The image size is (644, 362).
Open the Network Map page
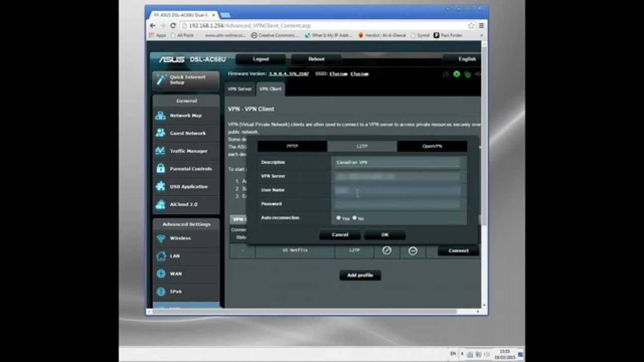coord(186,116)
